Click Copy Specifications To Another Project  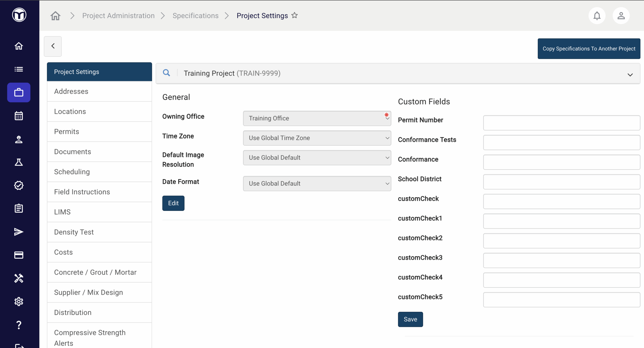point(589,49)
